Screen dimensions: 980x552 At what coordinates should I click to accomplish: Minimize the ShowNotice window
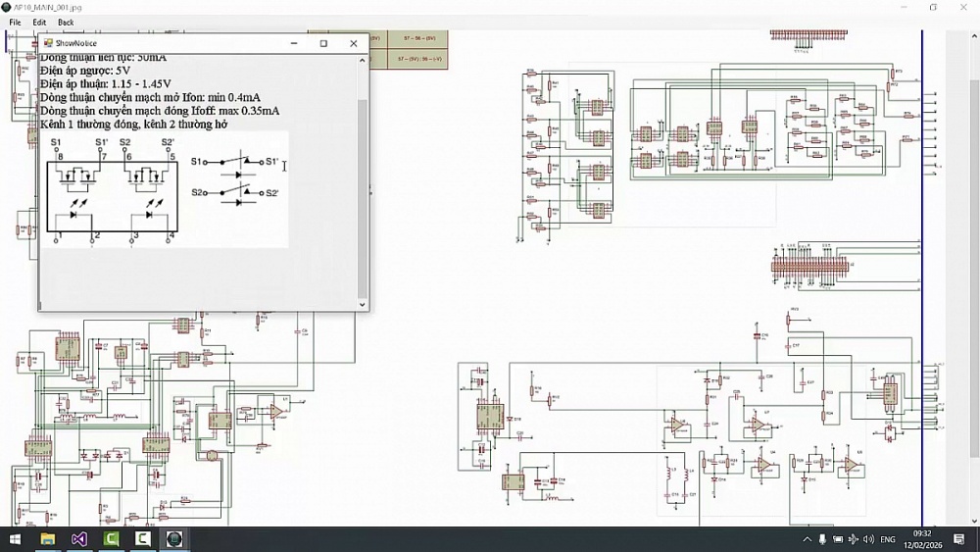click(293, 43)
